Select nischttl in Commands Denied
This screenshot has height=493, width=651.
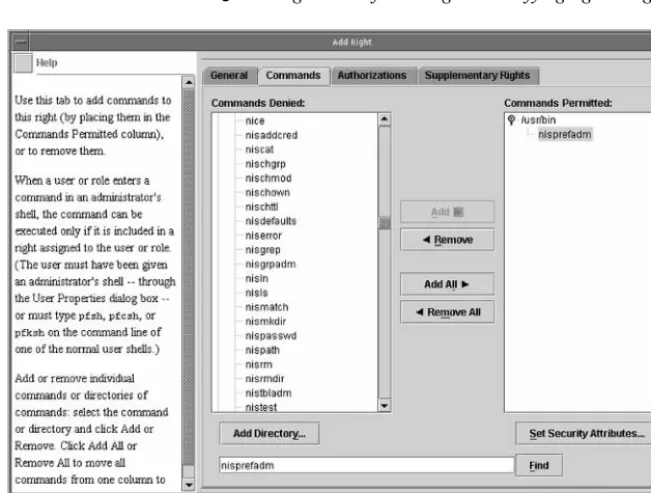262,206
